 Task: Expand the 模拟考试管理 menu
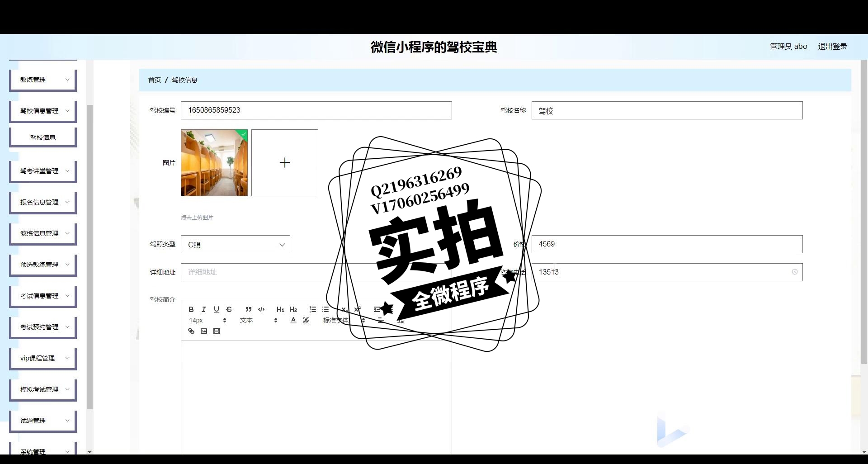(43, 389)
